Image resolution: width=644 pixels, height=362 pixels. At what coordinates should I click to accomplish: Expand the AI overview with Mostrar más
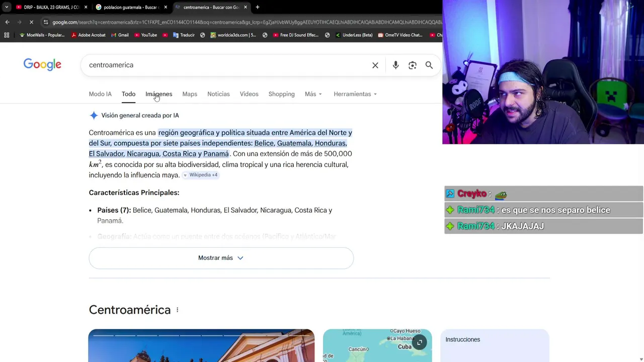coord(221,258)
